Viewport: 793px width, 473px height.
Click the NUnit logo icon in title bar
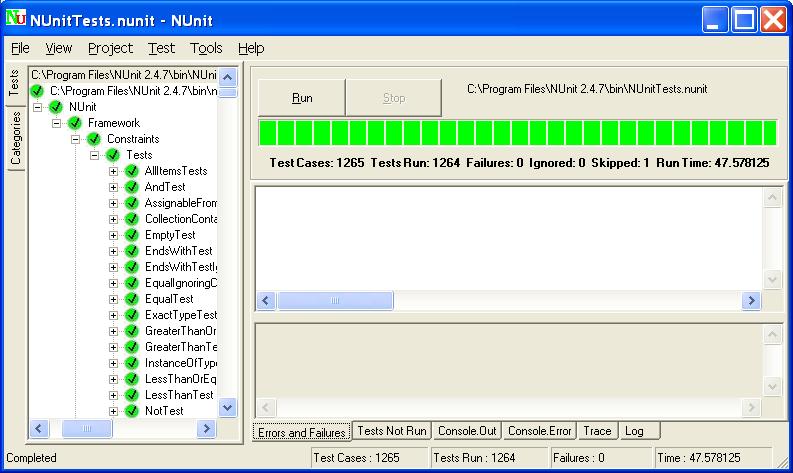coord(16,18)
